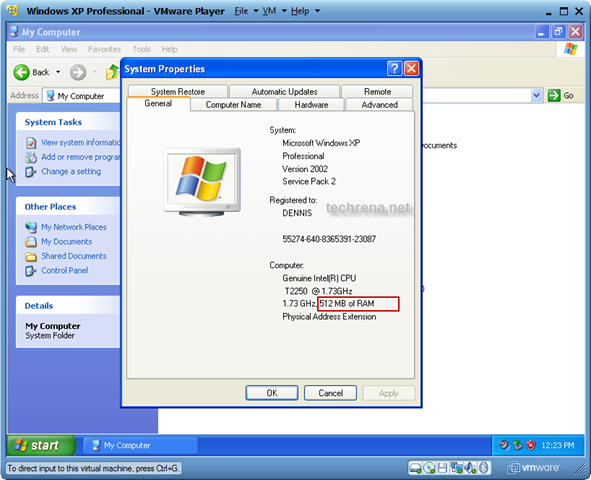The image size is (591, 480).
Task: Open the File menu in My Computer
Action: (19, 49)
